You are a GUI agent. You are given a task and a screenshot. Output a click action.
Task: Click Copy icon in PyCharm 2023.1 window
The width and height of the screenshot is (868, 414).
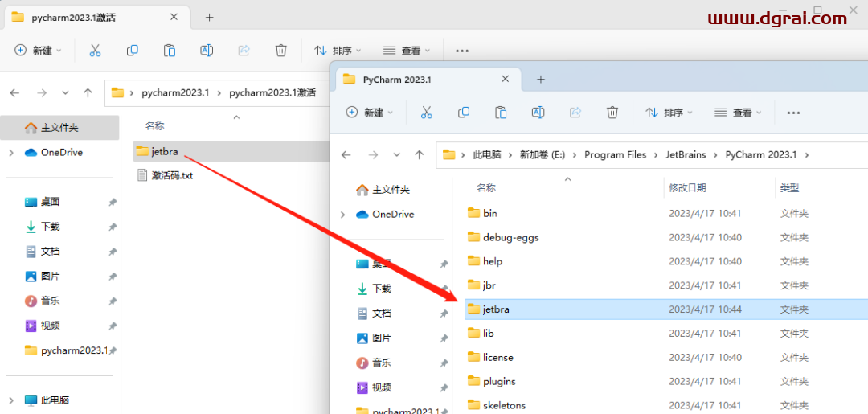[x=464, y=113]
